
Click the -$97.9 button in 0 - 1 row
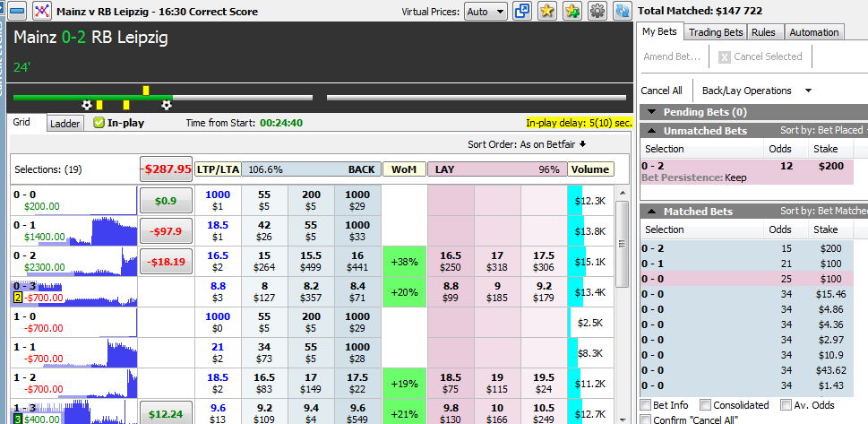[166, 231]
